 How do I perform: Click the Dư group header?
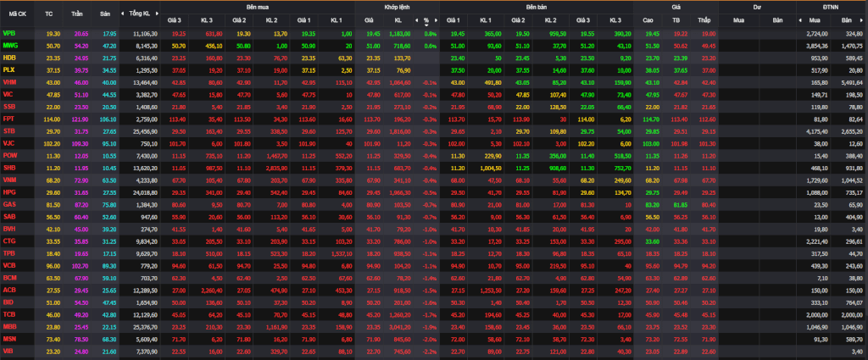pyautogui.click(x=757, y=6)
